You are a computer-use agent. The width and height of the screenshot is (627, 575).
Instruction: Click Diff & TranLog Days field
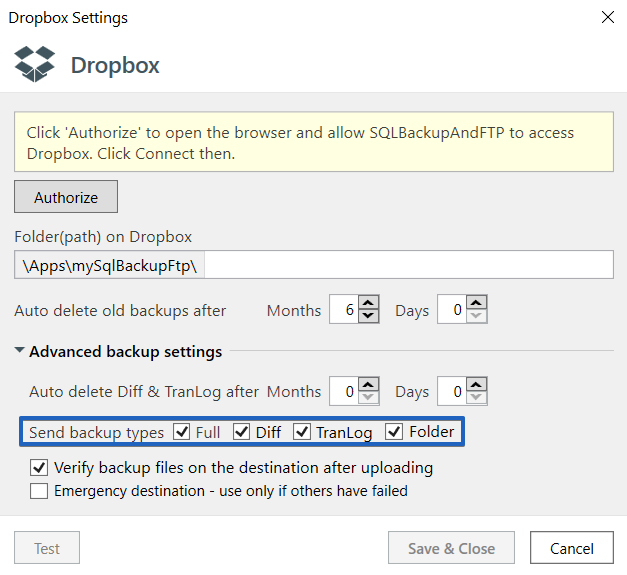[x=452, y=391]
